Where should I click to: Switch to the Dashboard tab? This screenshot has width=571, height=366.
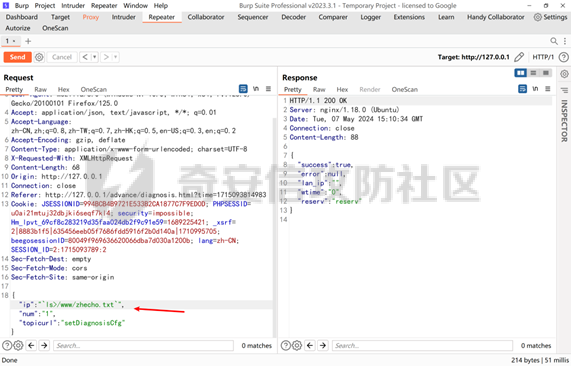pos(22,17)
